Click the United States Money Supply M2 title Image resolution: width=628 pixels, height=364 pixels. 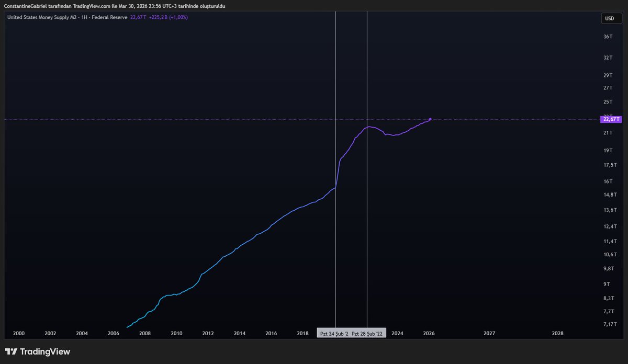(41, 17)
